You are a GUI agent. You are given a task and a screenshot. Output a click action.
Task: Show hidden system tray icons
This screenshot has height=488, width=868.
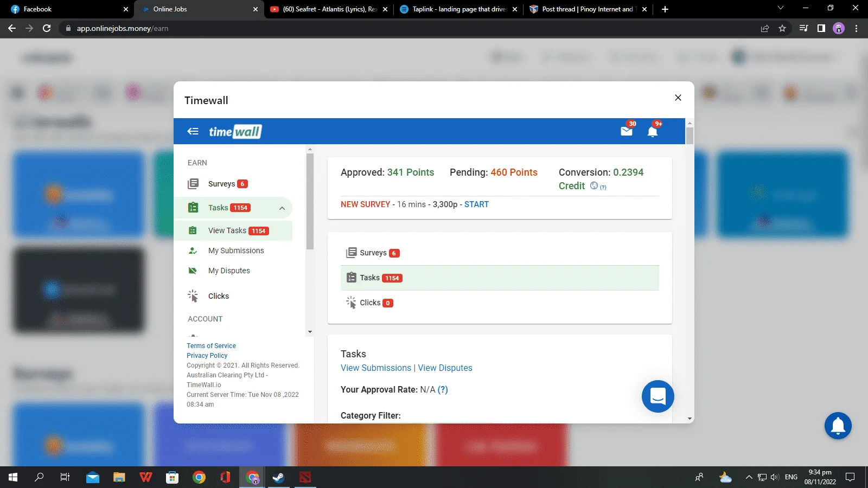(x=749, y=477)
